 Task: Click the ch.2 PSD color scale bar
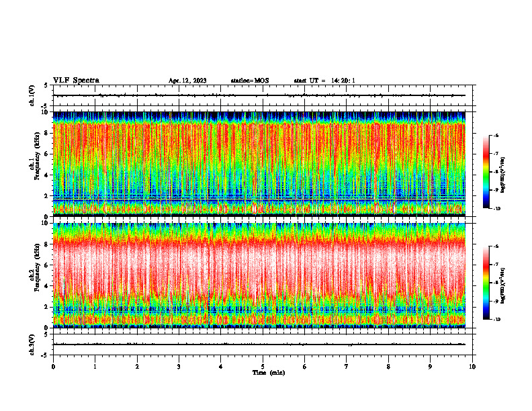tap(486, 283)
